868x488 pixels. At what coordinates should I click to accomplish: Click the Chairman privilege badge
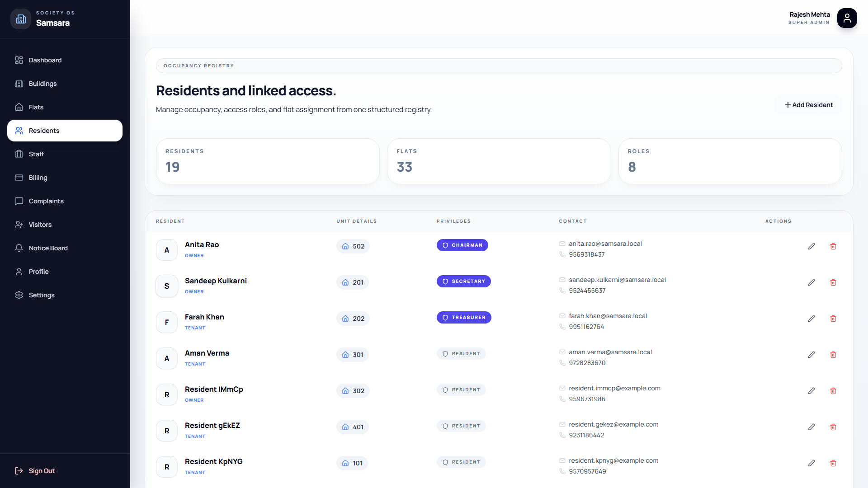[462, 245]
